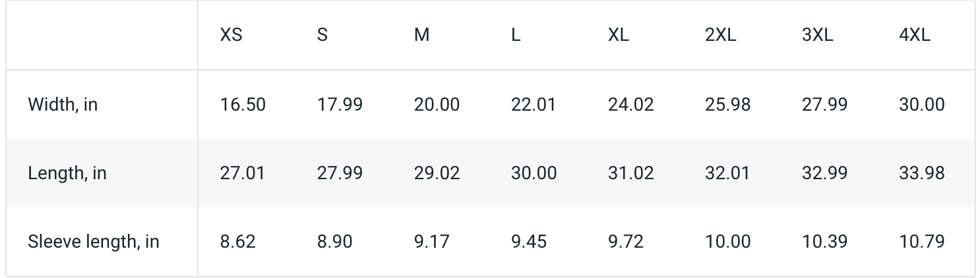
Task: Click the XS width value 16.50
Action: click(243, 105)
